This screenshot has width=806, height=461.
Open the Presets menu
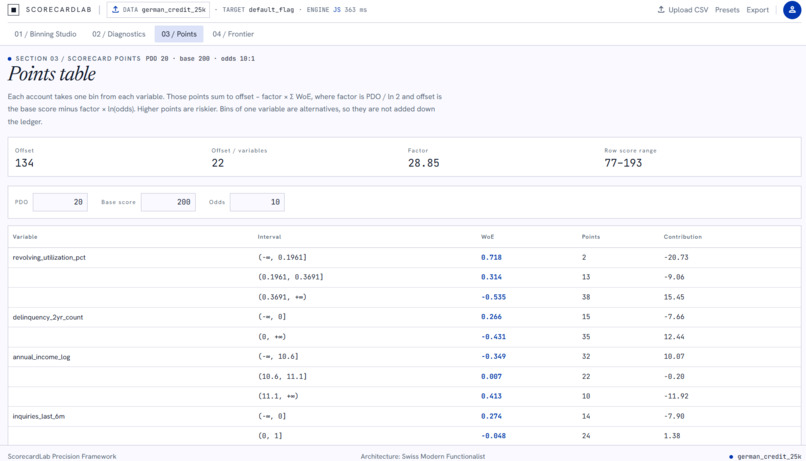pyautogui.click(x=727, y=10)
